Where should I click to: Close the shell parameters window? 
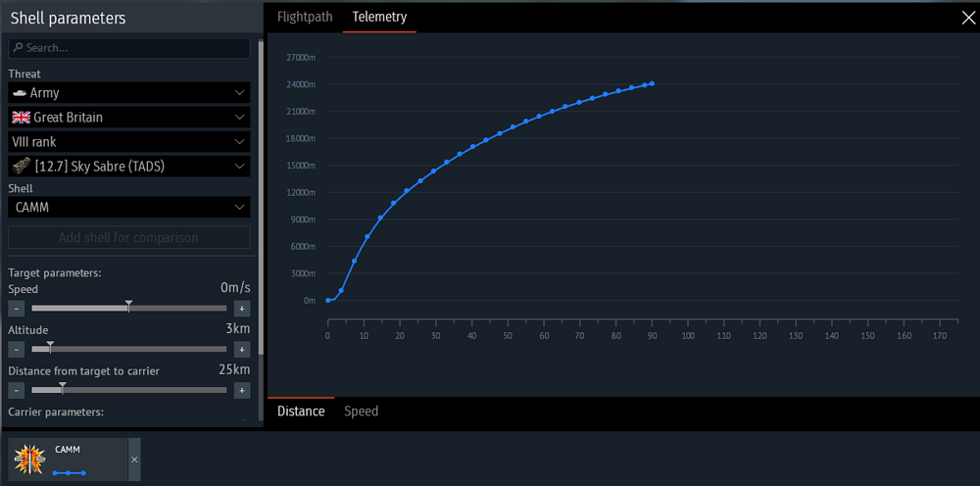click(967, 18)
